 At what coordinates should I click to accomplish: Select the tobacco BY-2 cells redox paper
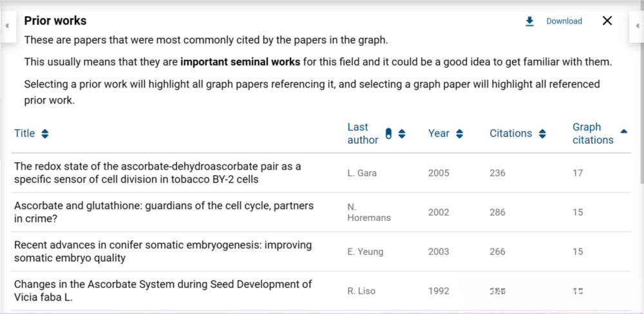[157, 173]
